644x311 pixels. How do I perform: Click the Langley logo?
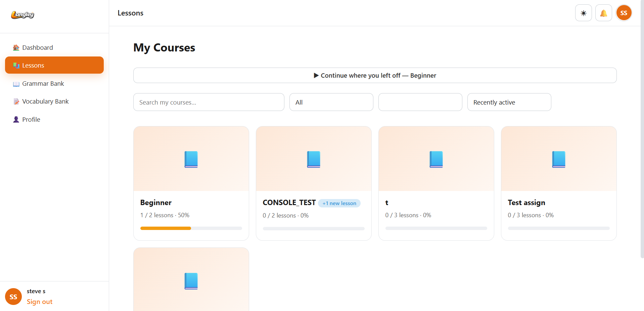pos(22,14)
